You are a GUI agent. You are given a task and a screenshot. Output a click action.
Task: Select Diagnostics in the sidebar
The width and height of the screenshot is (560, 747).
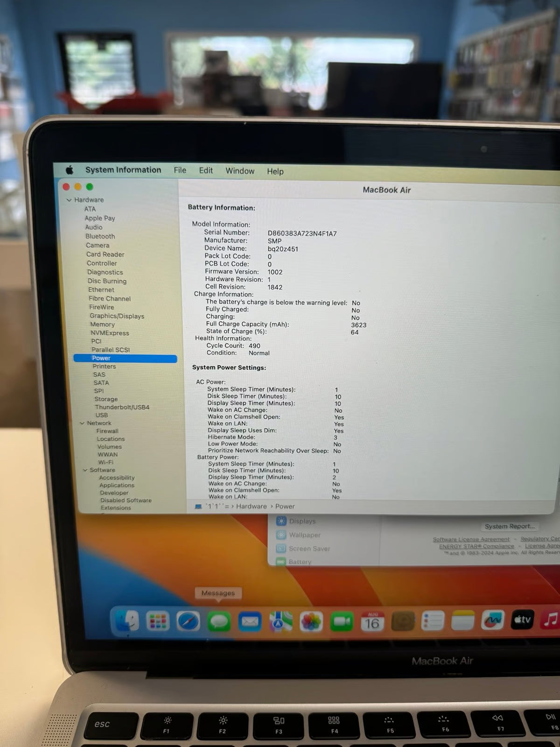(x=105, y=272)
